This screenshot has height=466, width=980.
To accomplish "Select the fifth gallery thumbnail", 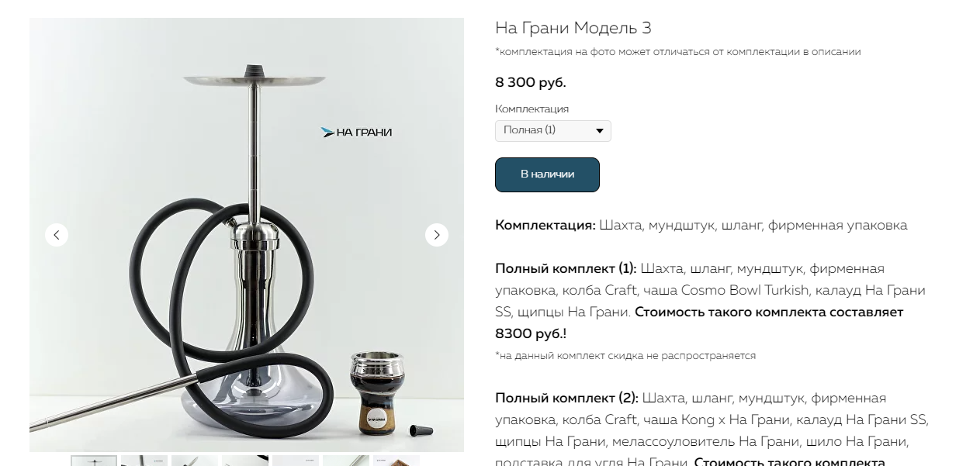I will (x=296, y=461).
